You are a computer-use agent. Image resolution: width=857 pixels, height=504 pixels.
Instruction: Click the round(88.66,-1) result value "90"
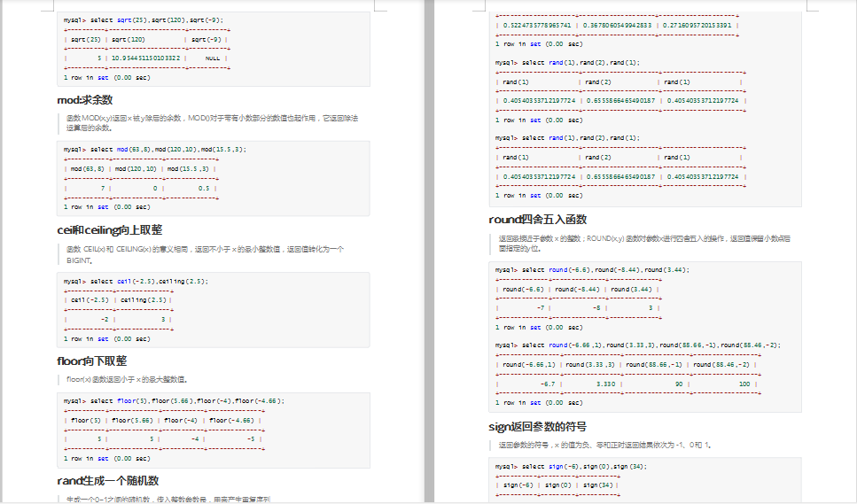coord(679,384)
